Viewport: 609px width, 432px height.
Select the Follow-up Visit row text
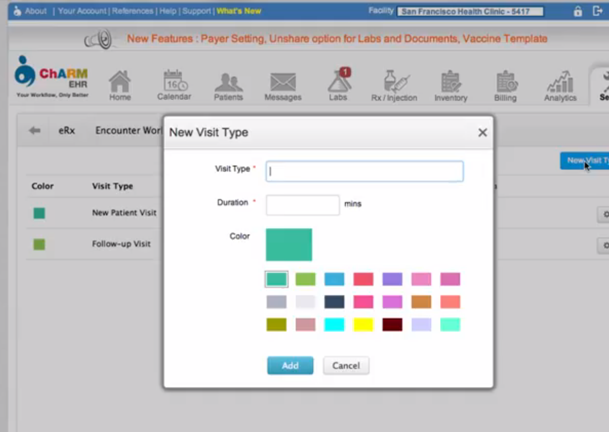[121, 244]
